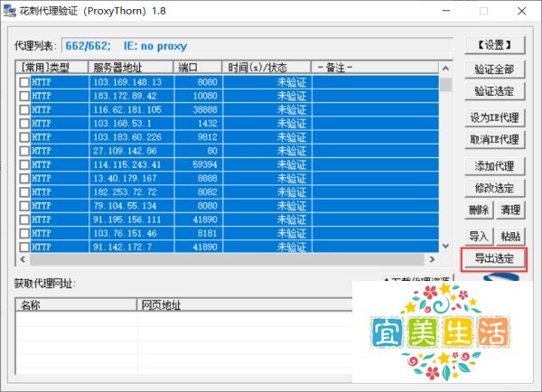The width and height of the screenshot is (542, 392).
Task: Check the box for 91.195.156.111
Action: (x=24, y=219)
